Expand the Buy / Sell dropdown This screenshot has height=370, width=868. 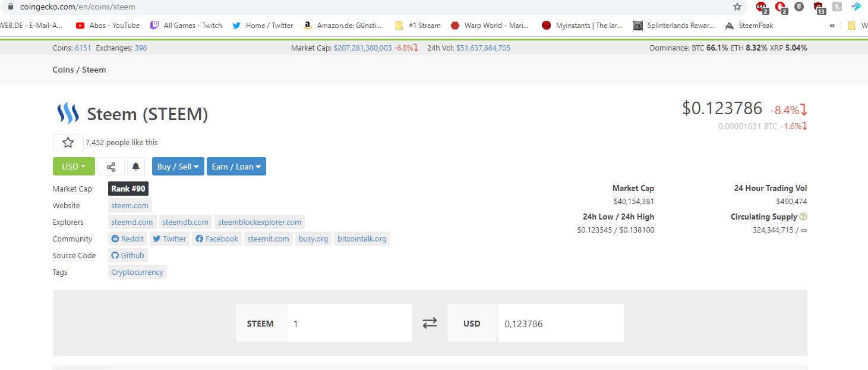coord(178,167)
